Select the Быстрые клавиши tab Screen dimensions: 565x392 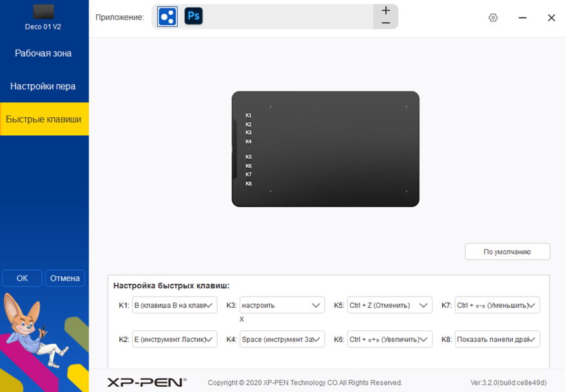44,119
